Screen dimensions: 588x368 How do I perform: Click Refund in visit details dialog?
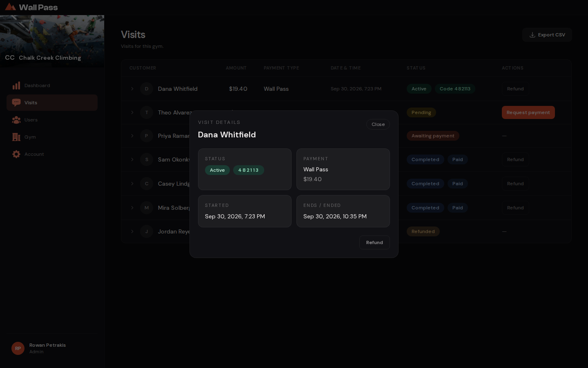(x=374, y=242)
